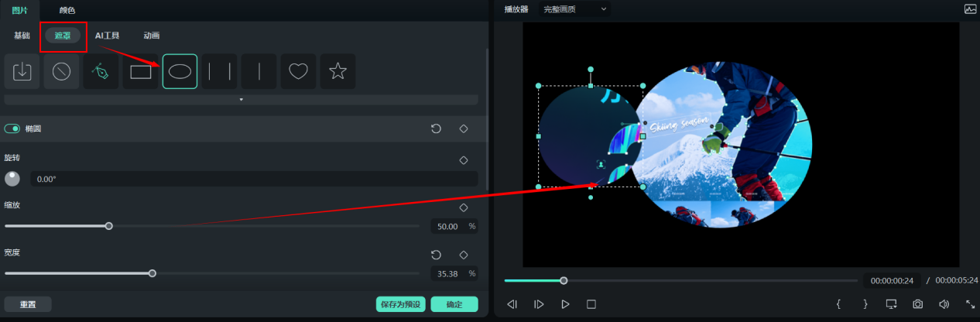Viewport: 980px width, 322px height.
Task: Take a snapshot with camera icon
Action: coord(917,304)
